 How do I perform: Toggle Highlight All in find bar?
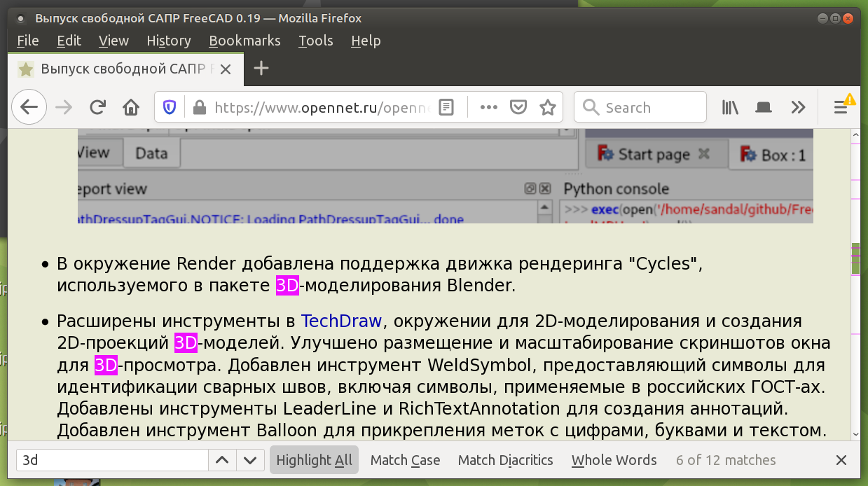(314, 460)
